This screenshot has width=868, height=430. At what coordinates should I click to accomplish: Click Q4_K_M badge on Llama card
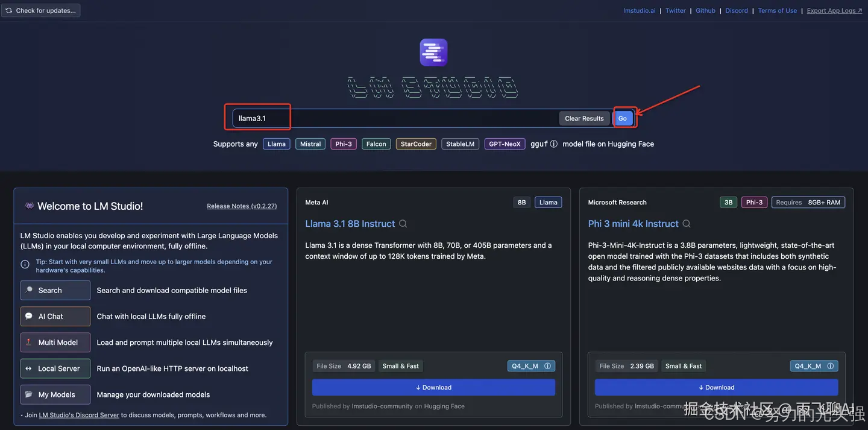(x=531, y=366)
